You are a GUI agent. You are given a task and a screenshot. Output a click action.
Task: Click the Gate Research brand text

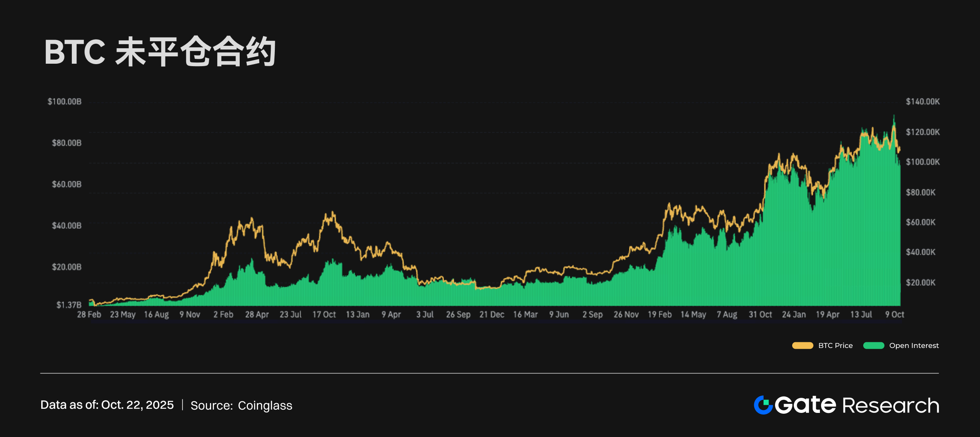(x=857, y=405)
